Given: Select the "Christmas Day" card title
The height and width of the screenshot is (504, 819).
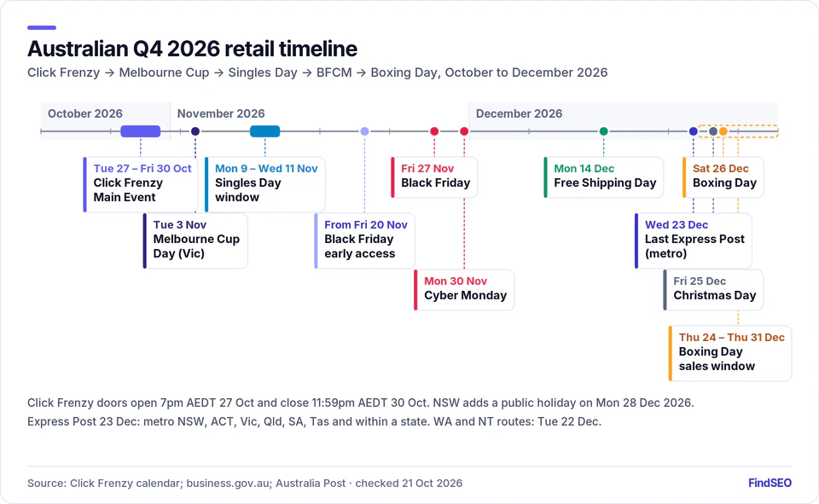Looking at the screenshot, I should pyautogui.click(x=715, y=295).
